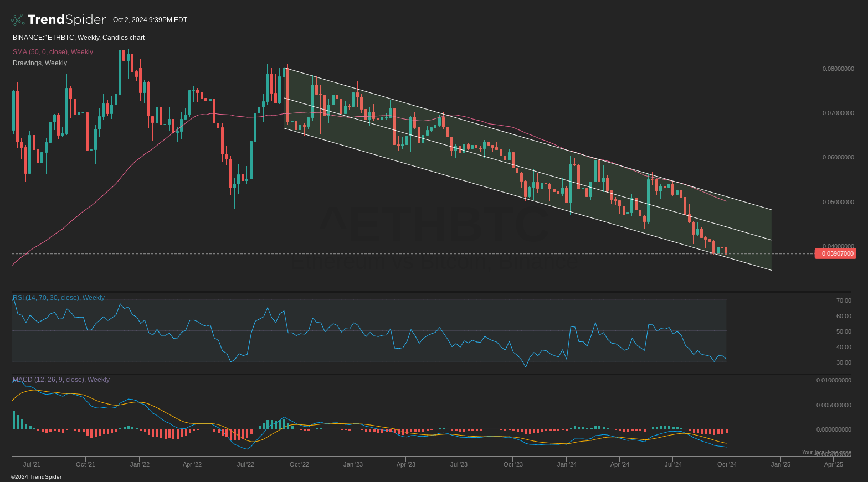Open the RSI (14, 70, 30, close) label
Image resolution: width=868 pixels, height=482 pixels.
click(59, 298)
